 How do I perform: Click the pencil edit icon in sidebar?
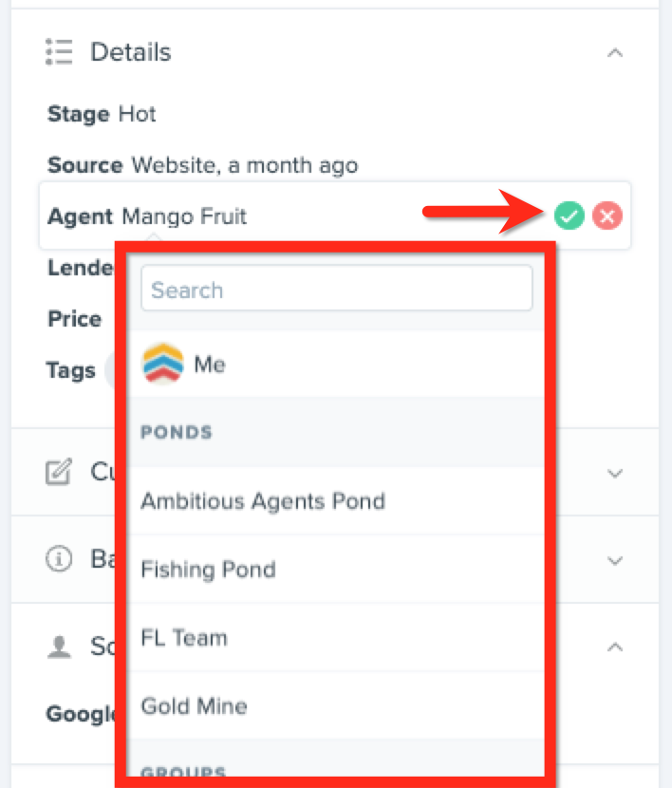coord(59,472)
